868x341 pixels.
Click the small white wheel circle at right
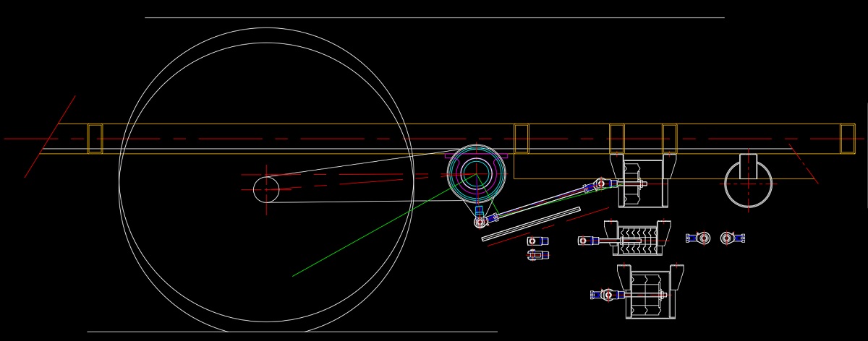pyautogui.click(x=748, y=186)
